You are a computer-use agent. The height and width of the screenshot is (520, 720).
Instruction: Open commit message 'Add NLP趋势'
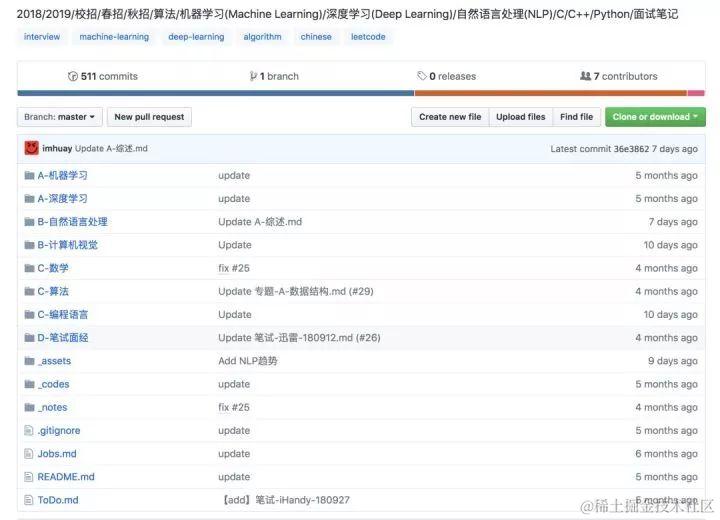coord(248,361)
